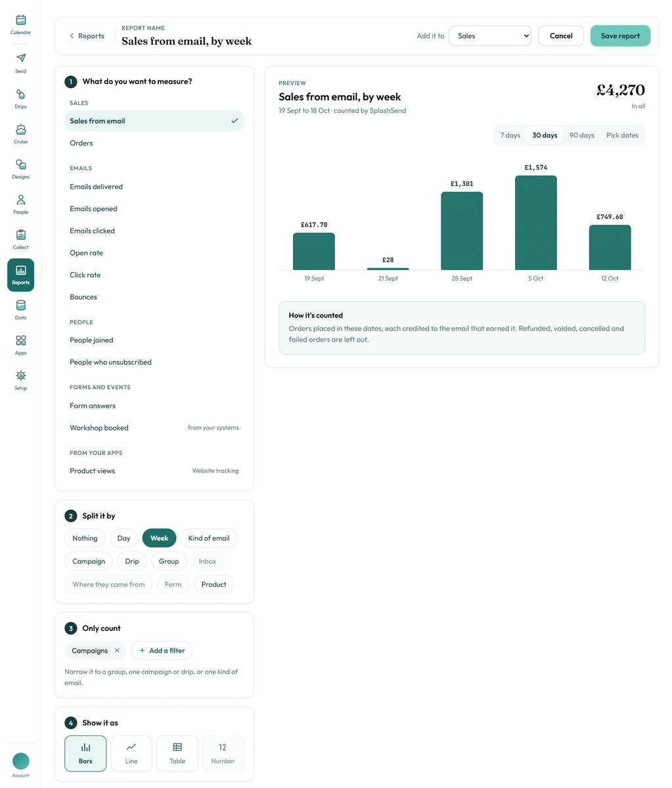Screen dimensions: 672x788
Task: Open the Account avatar menu
Action: [20, 764]
